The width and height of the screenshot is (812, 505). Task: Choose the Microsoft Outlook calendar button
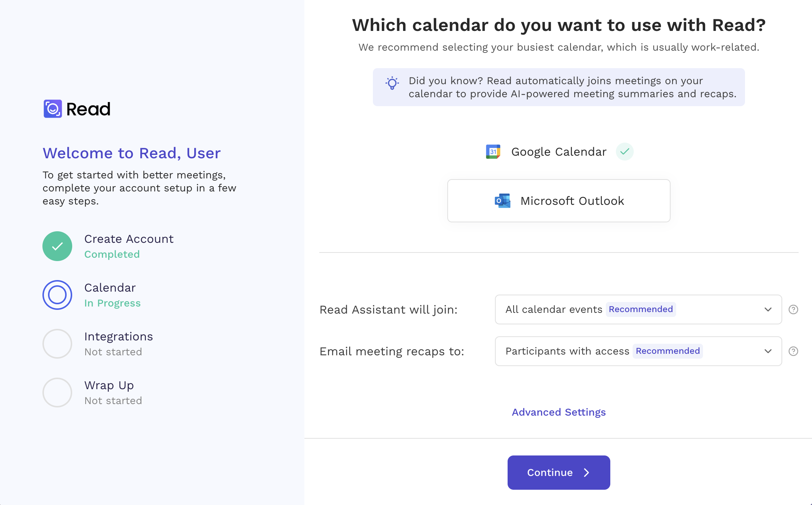pos(559,201)
